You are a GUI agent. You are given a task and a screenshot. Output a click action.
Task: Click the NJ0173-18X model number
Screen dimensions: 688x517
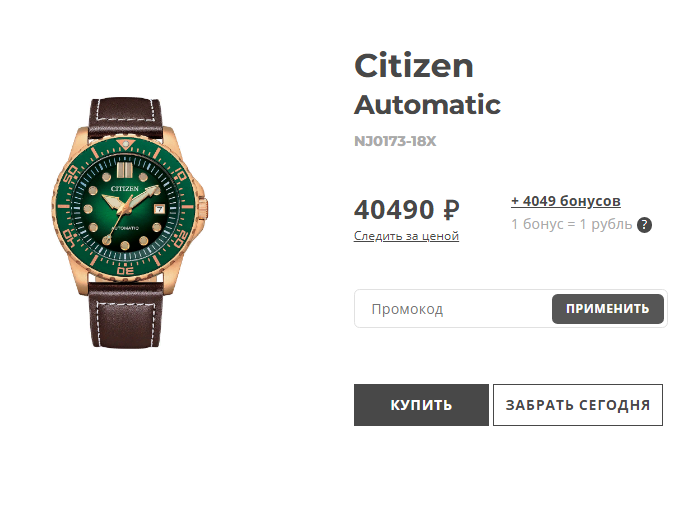coord(395,141)
